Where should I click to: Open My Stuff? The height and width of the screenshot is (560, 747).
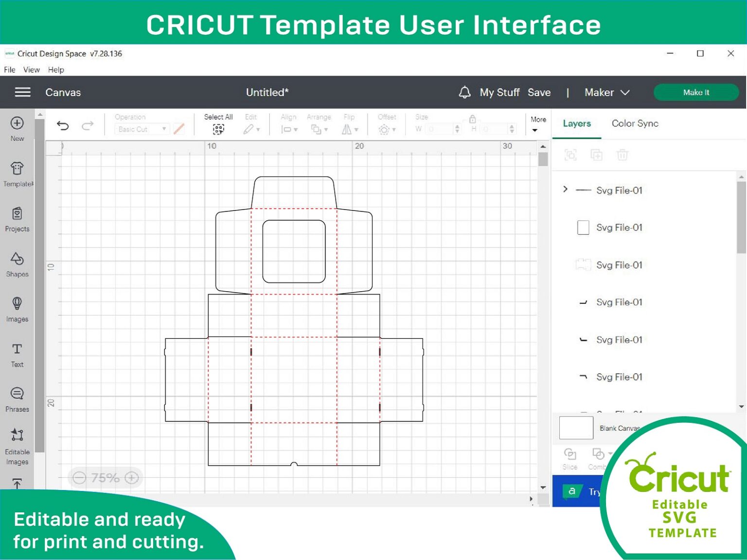pyautogui.click(x=499, y=92)
